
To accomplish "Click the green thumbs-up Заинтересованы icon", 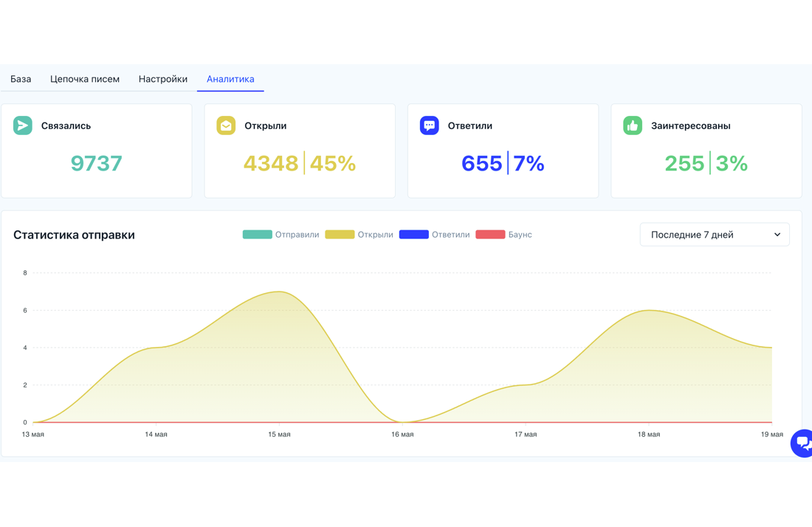I will (x=633, y=125).
